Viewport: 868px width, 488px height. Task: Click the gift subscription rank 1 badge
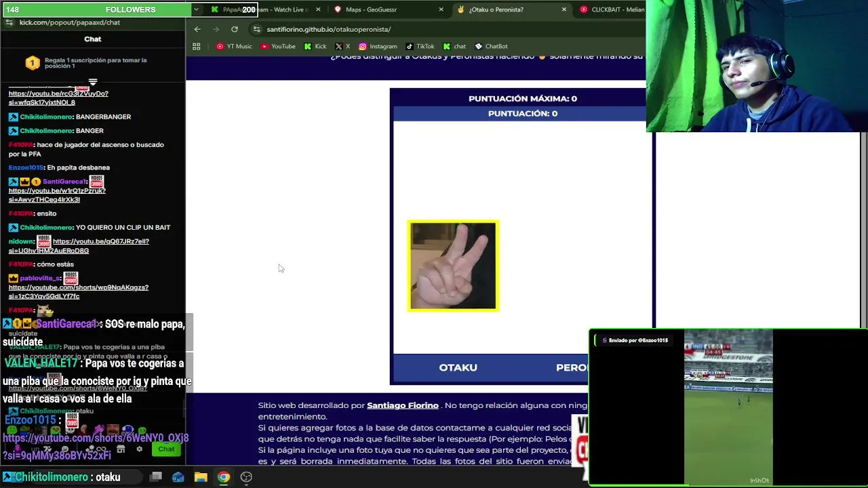[x=32, y=63]
